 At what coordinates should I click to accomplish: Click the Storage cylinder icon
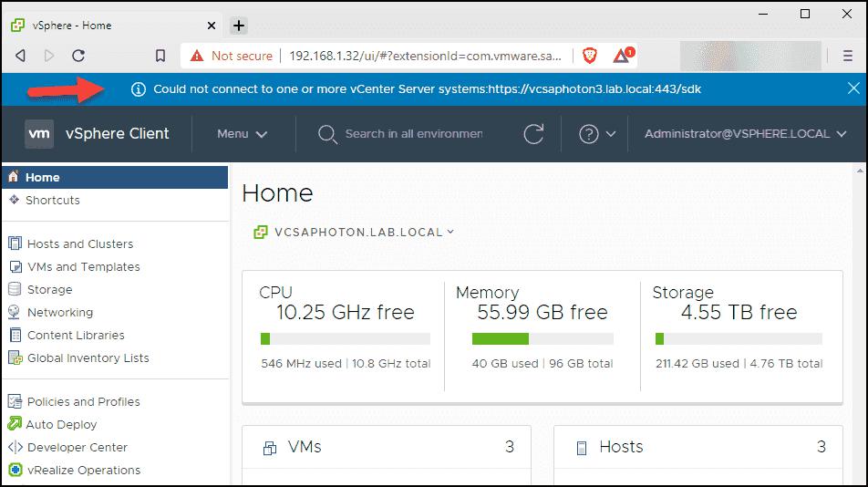click(x=15, y=289)
